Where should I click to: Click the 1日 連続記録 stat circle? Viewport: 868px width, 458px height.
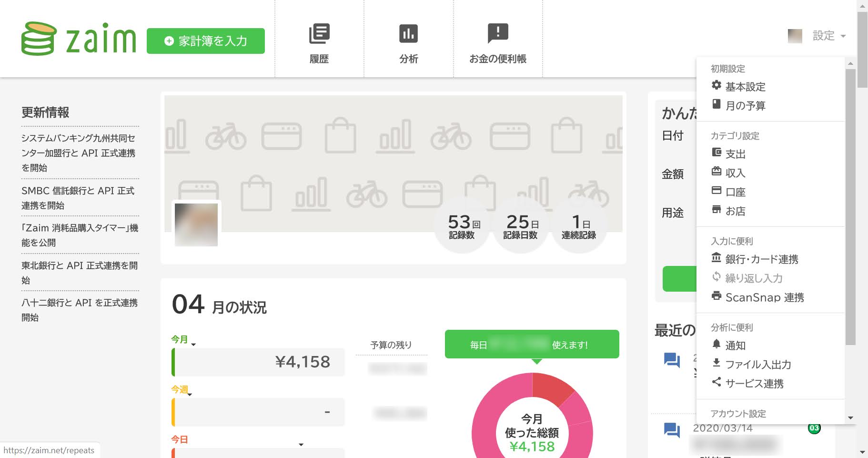[579, 226]
